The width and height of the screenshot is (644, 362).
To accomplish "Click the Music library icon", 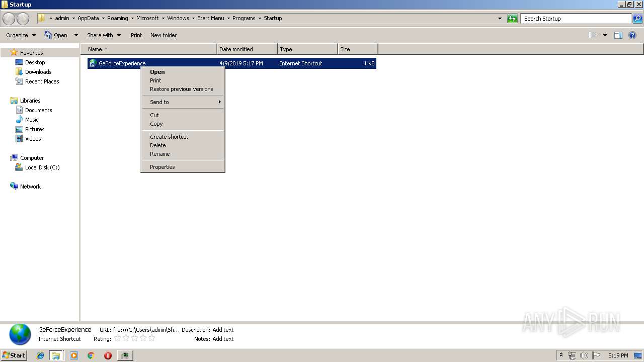I will (x=19, y=120).
